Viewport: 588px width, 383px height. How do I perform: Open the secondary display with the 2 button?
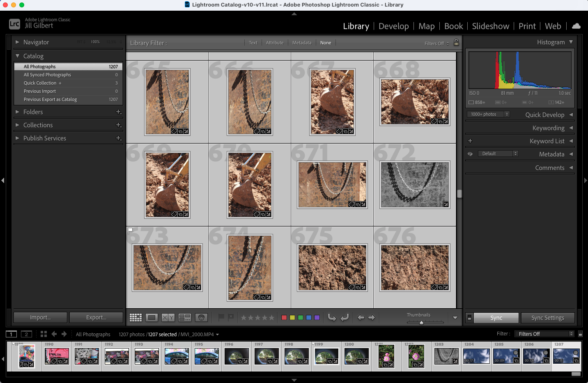point(26,334)
